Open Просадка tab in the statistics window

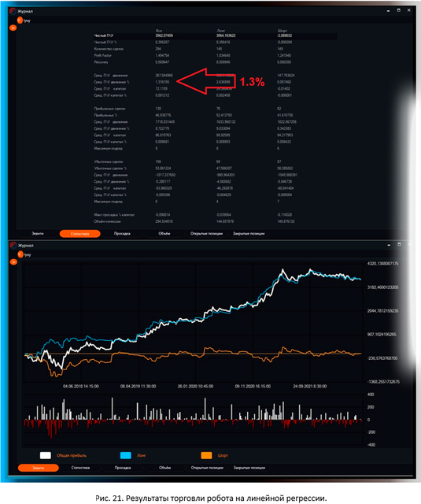[122, 234]
